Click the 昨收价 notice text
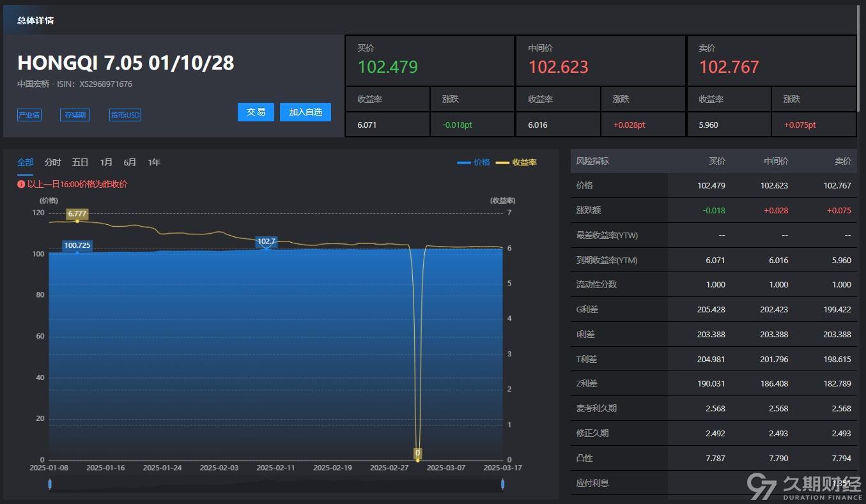The width and height of the screenshot is (866, 504). (x=77, y=184)
